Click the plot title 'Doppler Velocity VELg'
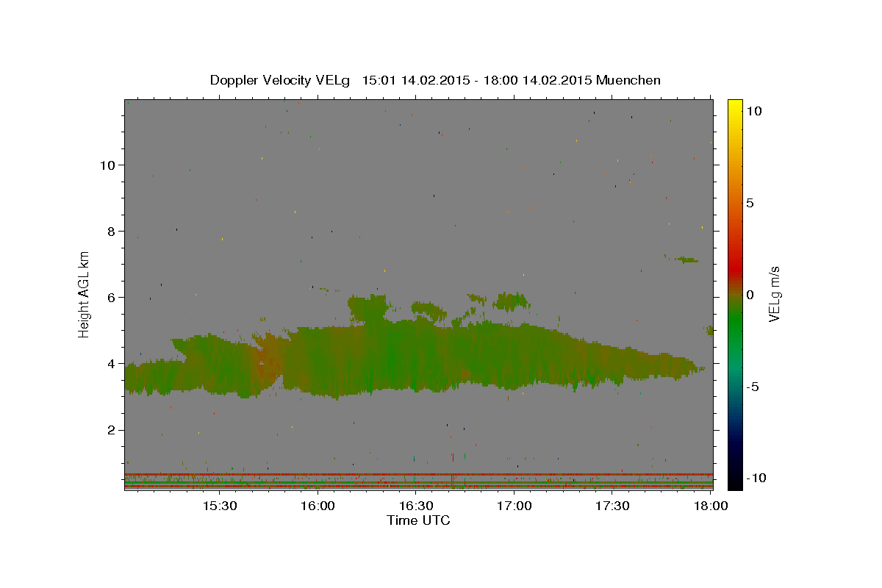The height and width of the screenshot is (588, 882). pos(280,80)
